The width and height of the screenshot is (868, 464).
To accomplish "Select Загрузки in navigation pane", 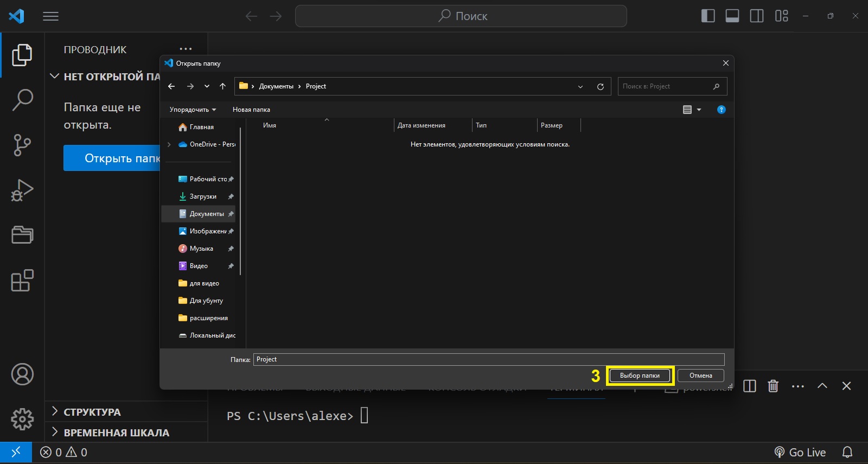I will coord(199,196).
